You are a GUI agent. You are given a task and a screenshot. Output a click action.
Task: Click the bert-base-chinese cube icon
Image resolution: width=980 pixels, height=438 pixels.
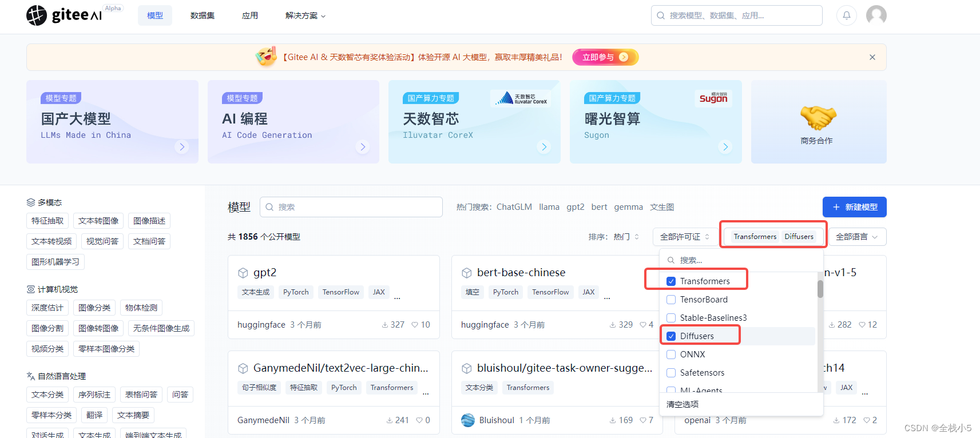[x=467, y=273]
